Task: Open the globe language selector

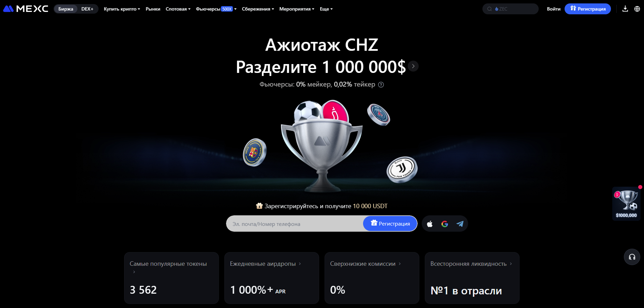Action: (x=637, y=9)
